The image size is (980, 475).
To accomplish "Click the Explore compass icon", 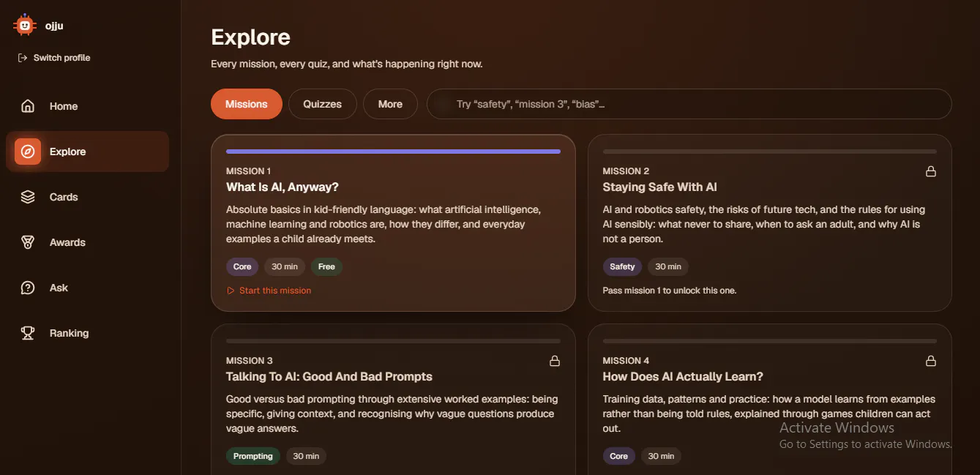I will (28, 152).
